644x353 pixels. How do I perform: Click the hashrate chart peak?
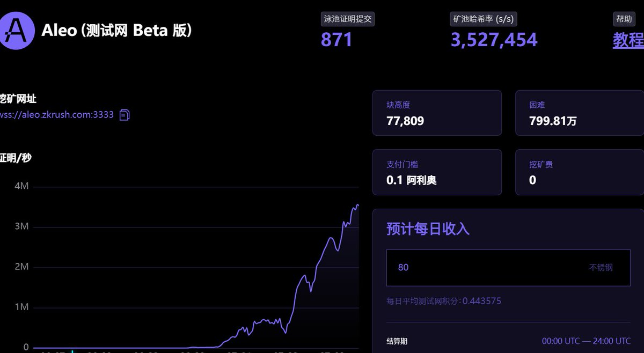tap(357, 205)
